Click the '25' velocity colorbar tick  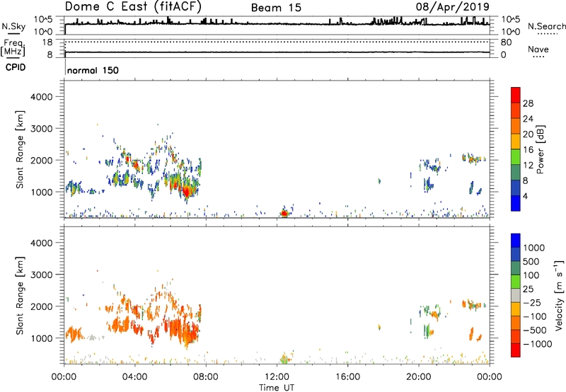click(528, 289)
